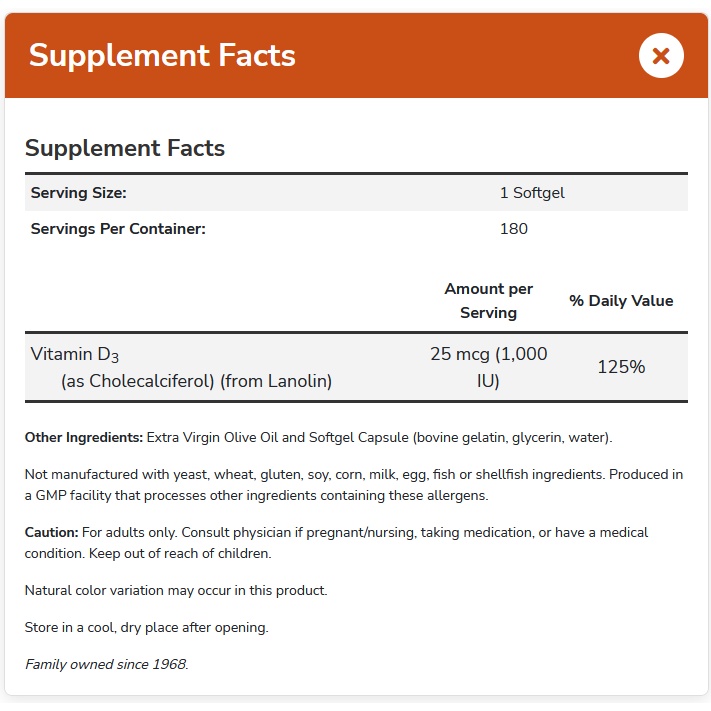711x711 pixels.
Task: Click the 125% daily value cell
Action: click(621, 367)
